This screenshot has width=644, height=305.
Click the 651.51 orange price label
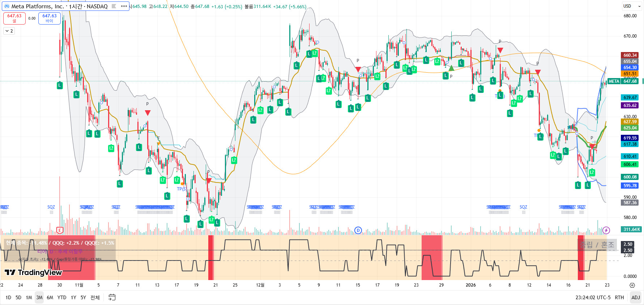tap(630, 74)
